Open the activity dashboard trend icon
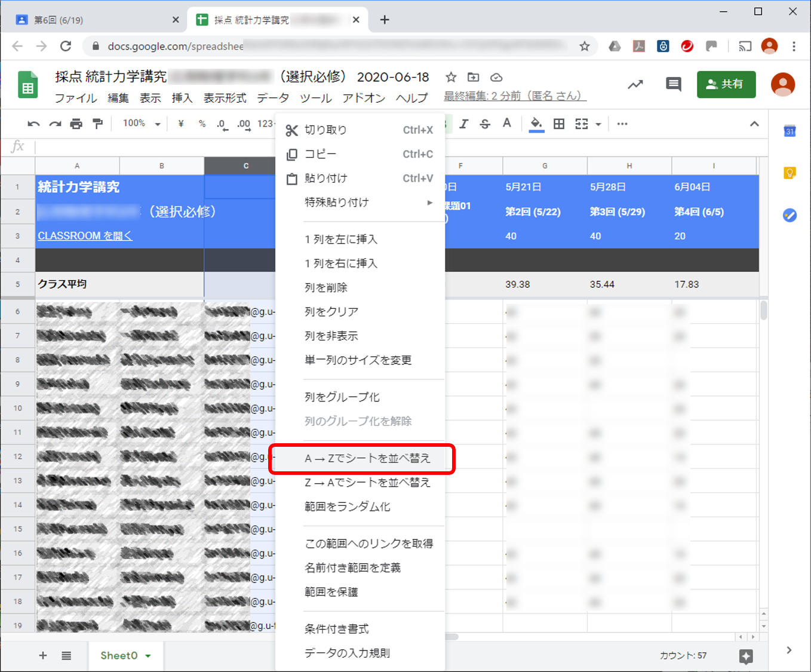The image size is (811, 672). 635,85
